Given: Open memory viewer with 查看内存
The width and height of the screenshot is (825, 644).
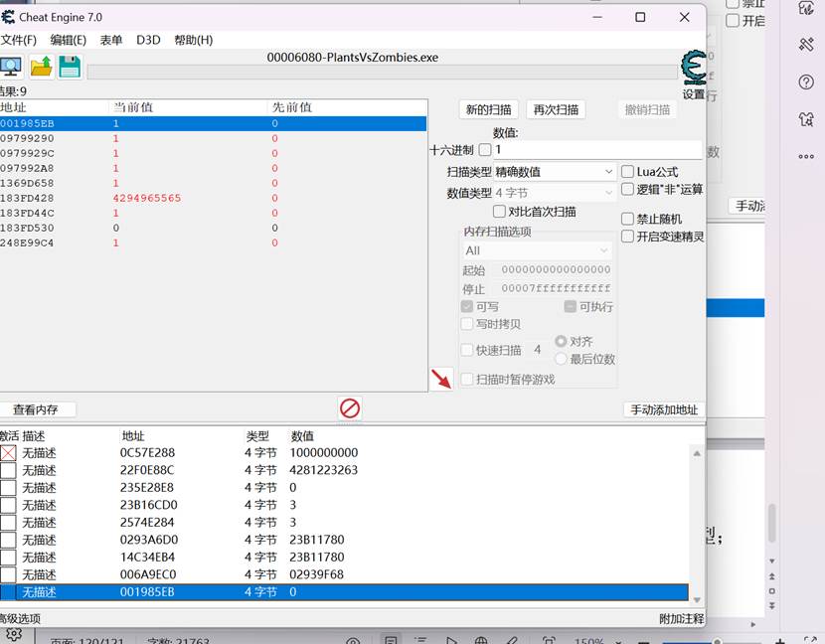Looking at the screenshot, I should pyautogui.click(x=36, y=409).
